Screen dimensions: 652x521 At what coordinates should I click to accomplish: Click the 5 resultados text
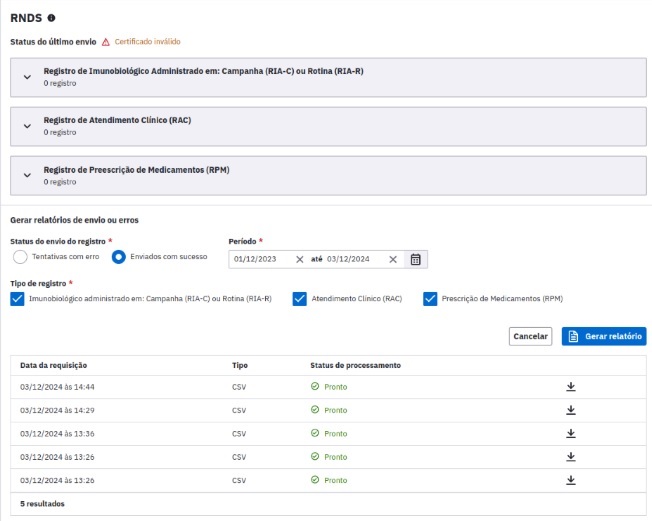(x=42, y=504)
